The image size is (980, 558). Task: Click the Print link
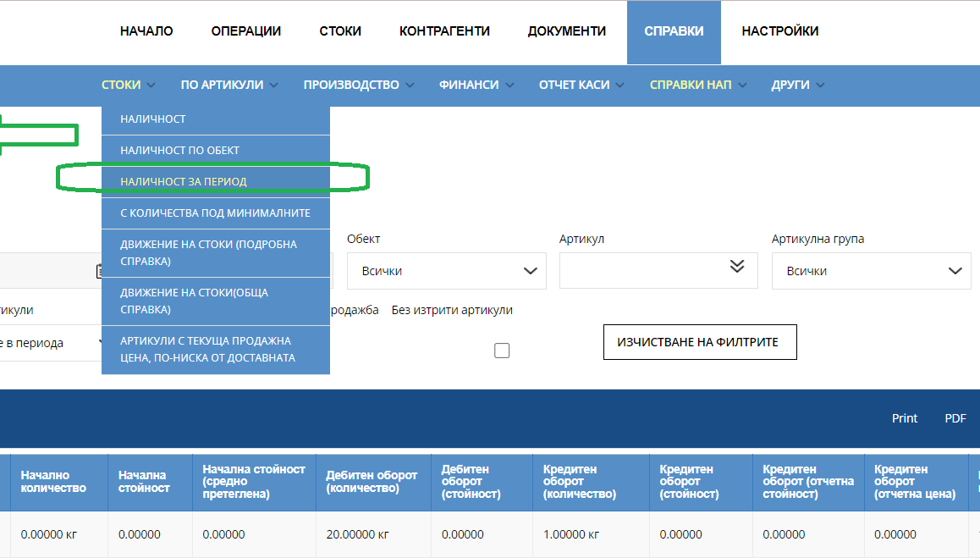coord(905,418)
